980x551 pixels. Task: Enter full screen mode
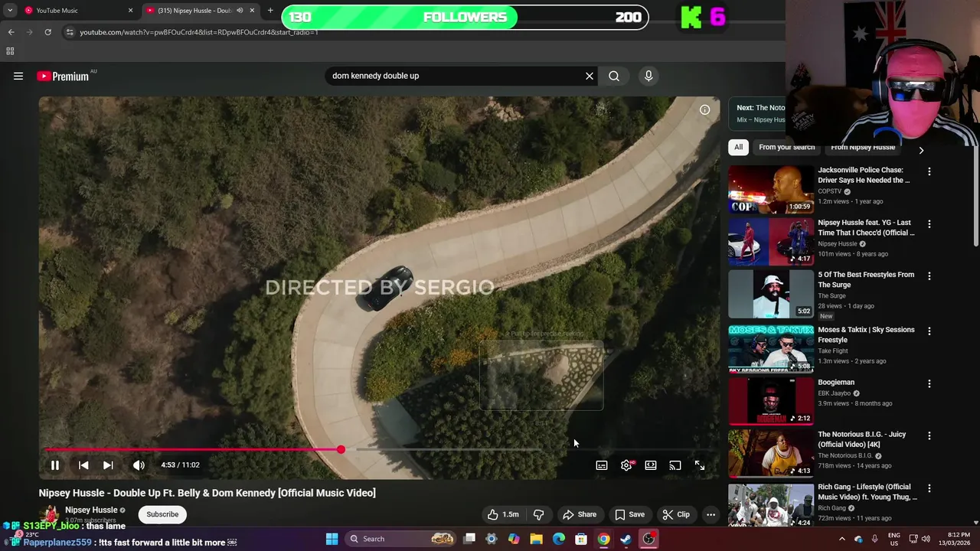(700, 465)
